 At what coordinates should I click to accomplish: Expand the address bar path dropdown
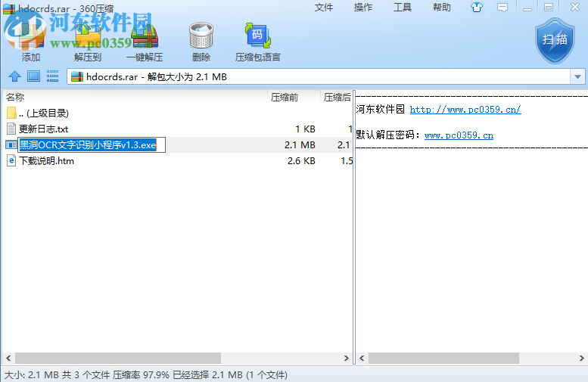coord(577,77)
